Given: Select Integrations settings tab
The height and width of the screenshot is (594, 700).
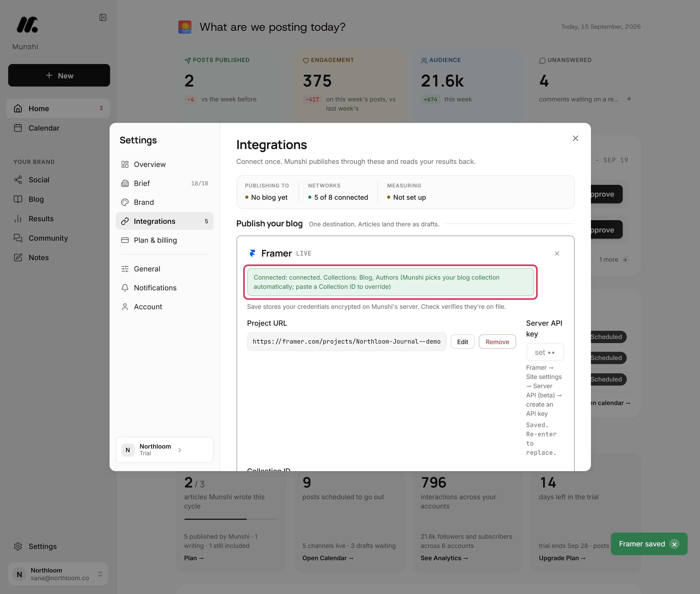Looking at the screenshot, I should coord(164,221).
